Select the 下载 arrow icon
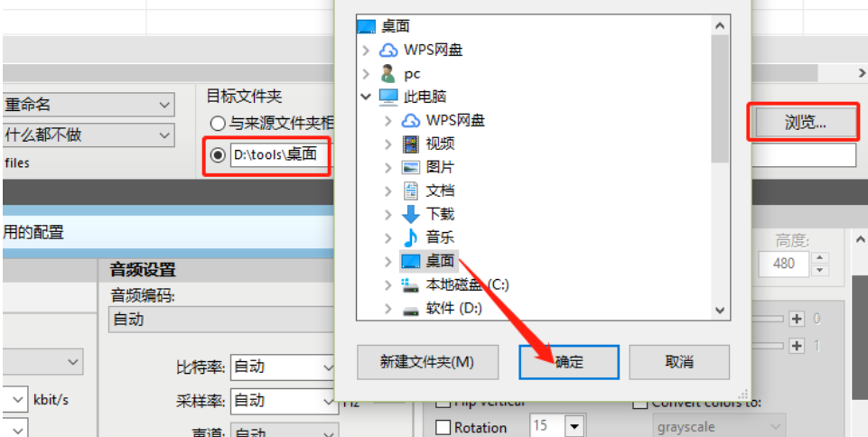 (411, 214)
